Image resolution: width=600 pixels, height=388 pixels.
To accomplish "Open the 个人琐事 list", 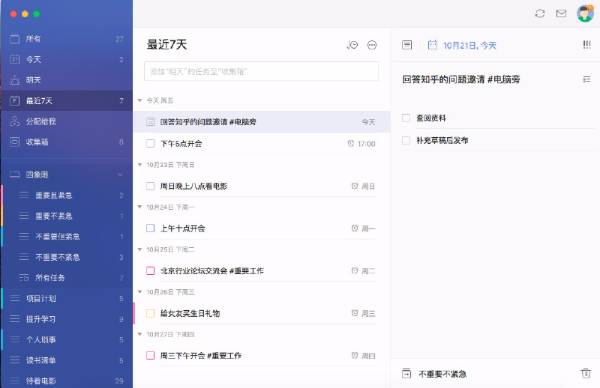I will 67,339.
